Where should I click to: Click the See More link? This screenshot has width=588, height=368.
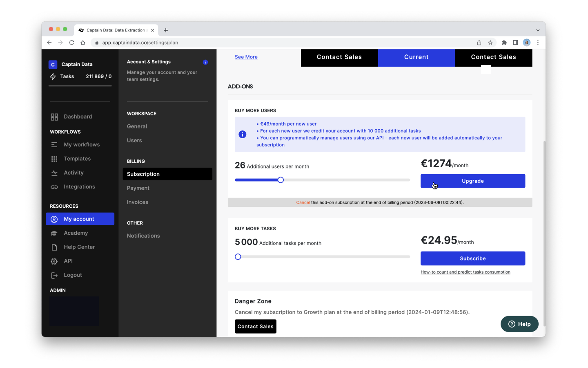(246, 57)
